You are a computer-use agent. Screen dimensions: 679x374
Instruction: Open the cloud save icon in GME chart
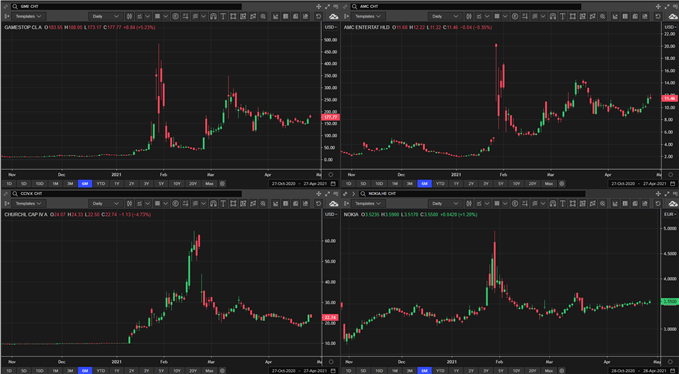pyautogui.click(x=333, y=16)
